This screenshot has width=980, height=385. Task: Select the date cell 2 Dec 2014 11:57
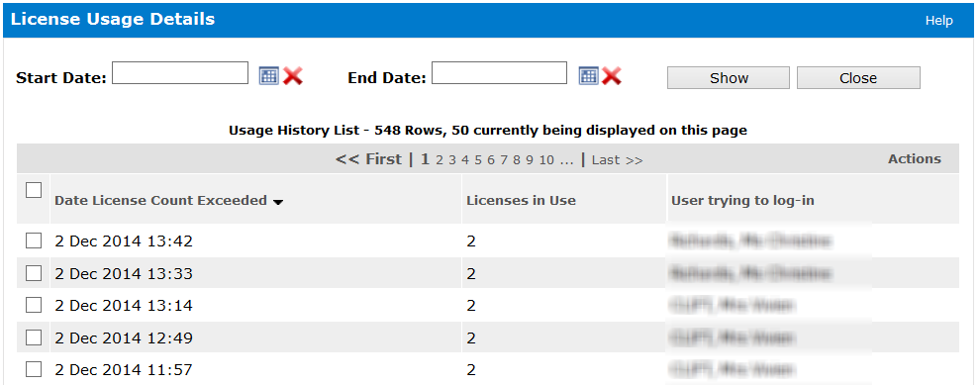click(x=124, y=370)
